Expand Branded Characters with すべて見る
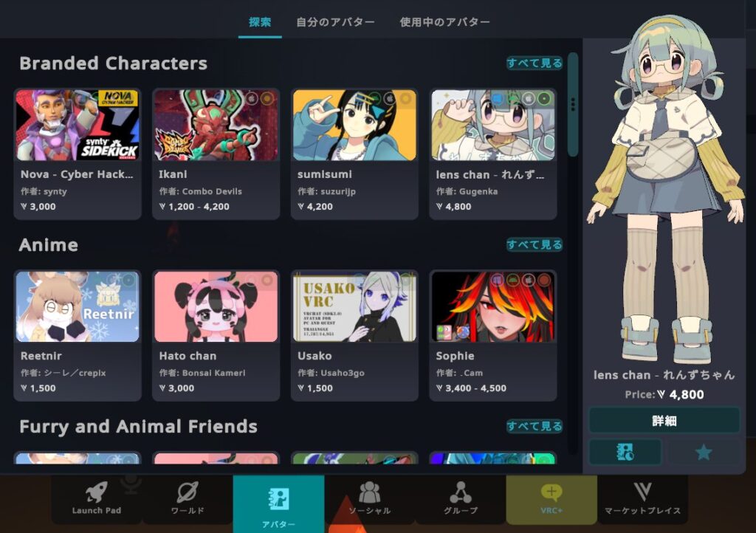Screen dimensions: 756x533 (x=535, y=63)
